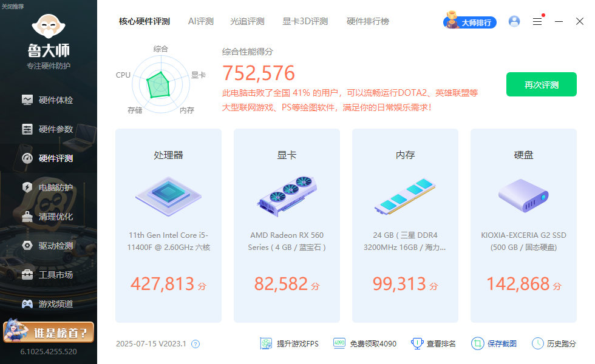
Task: Open 清理优化 in the sidebar
Action: [x=48, y=217]
